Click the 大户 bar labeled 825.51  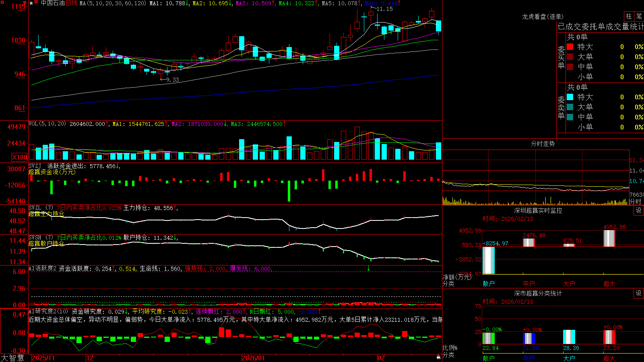click(x=569, y=245)
